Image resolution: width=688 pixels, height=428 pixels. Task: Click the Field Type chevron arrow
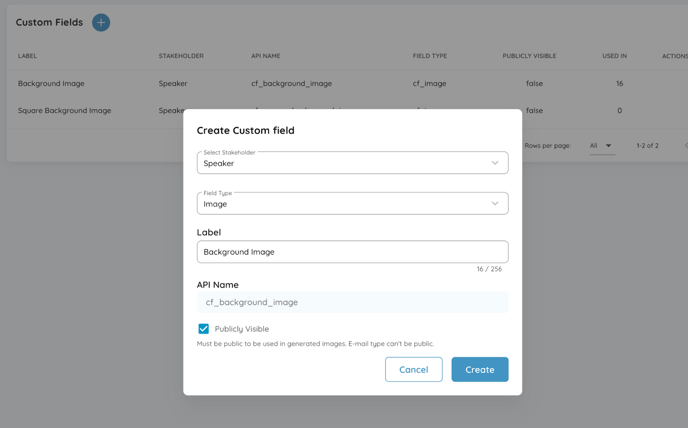495,204
